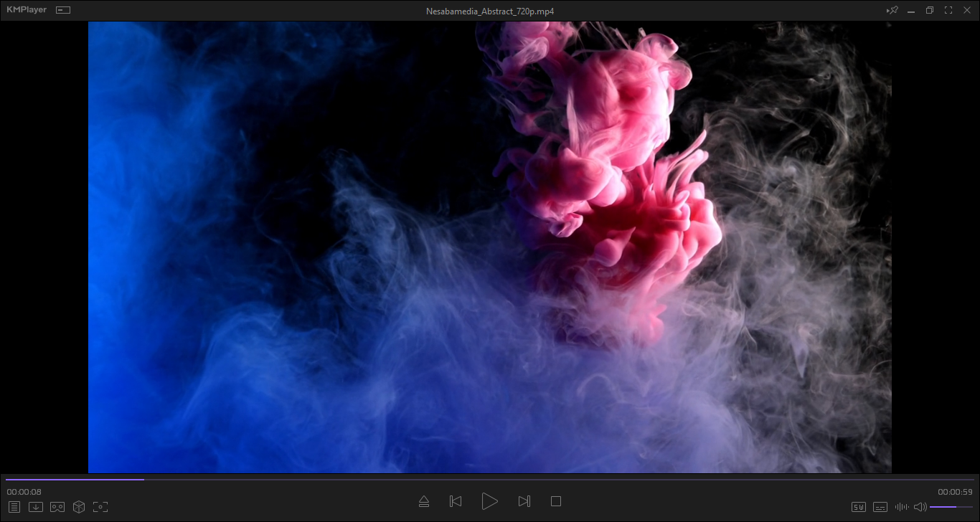Screen dimensions: 980x522
Task: Click the URL download icon
Action: pyautogui.click(x=36, y=507)
